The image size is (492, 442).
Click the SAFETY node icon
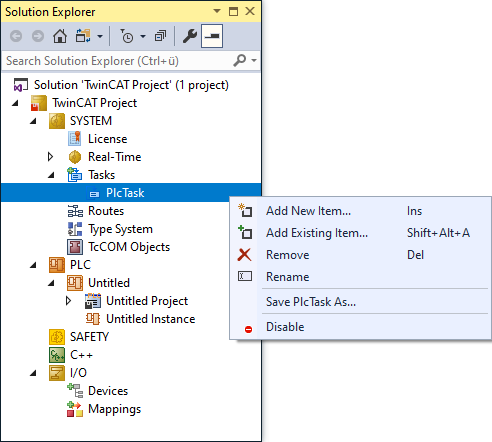pyautogui.click(x=57, y=337)
